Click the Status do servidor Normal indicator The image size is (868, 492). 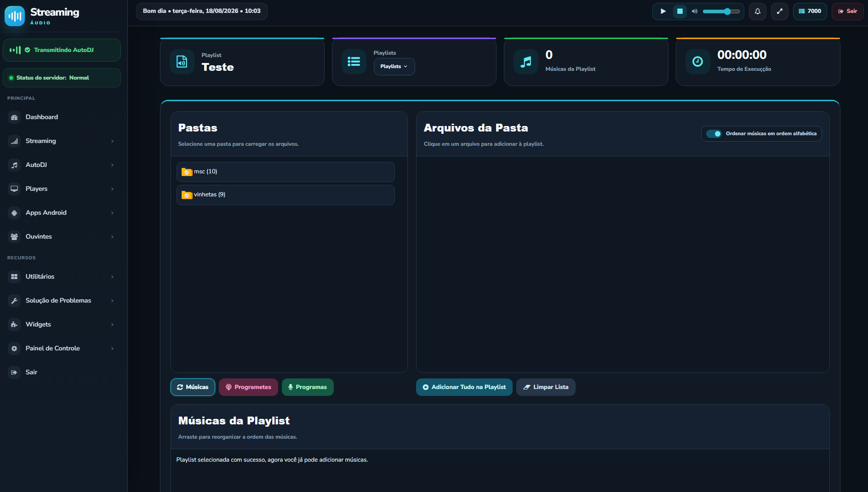pyautogui.click(x=62, y=78)
